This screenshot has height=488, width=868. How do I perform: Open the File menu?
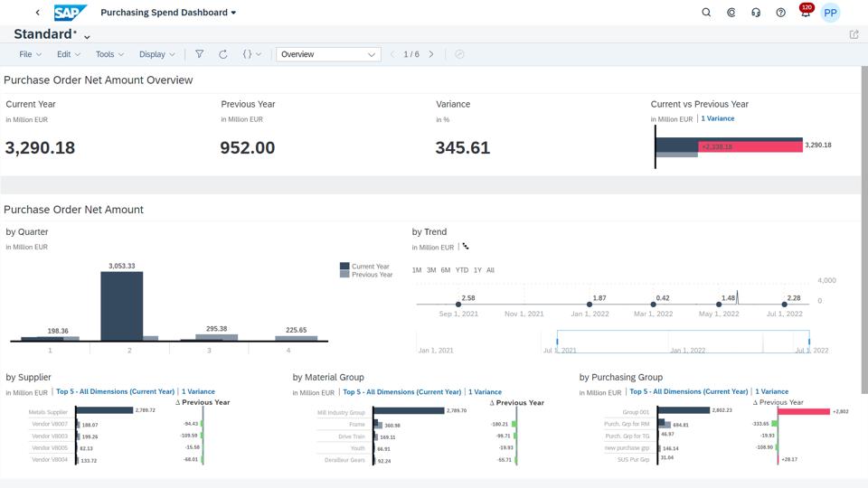pos(30,54)
